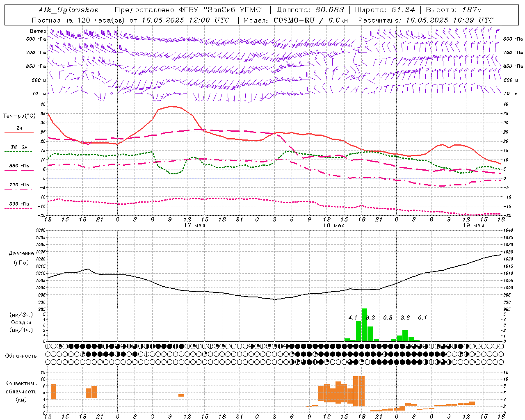Click the 0.3 precipitation total

[x=388, y=318]
